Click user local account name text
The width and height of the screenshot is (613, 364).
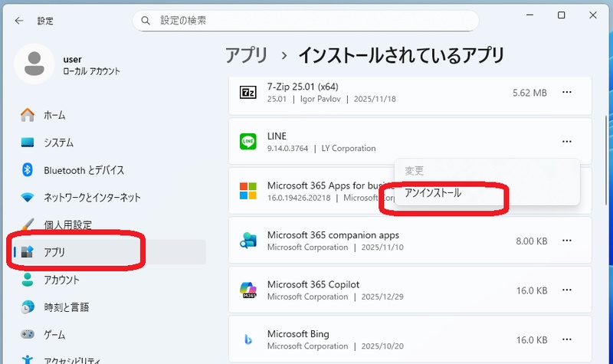point(91,71)
